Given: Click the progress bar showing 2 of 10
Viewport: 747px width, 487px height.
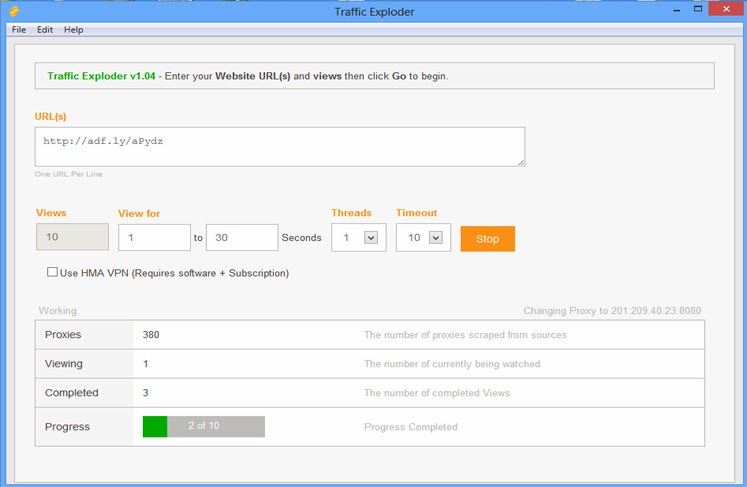Looking at the screenshot, I should [203, 426].
